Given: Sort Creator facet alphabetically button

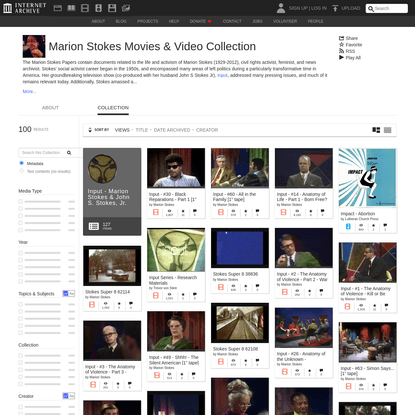Looking at the screenshot, I should coord(72,396).
